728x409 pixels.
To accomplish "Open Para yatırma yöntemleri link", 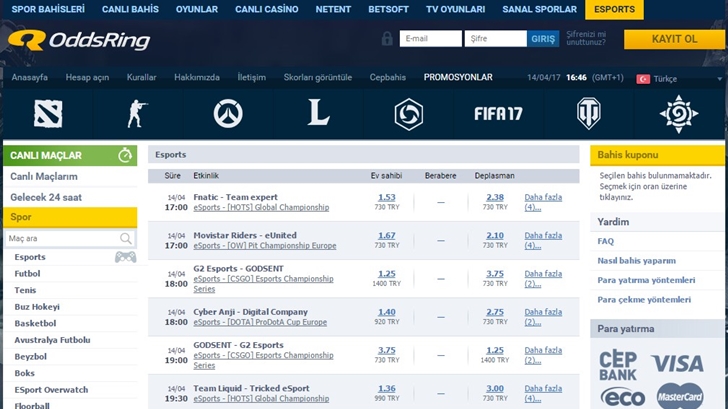I will coord(646,280).
